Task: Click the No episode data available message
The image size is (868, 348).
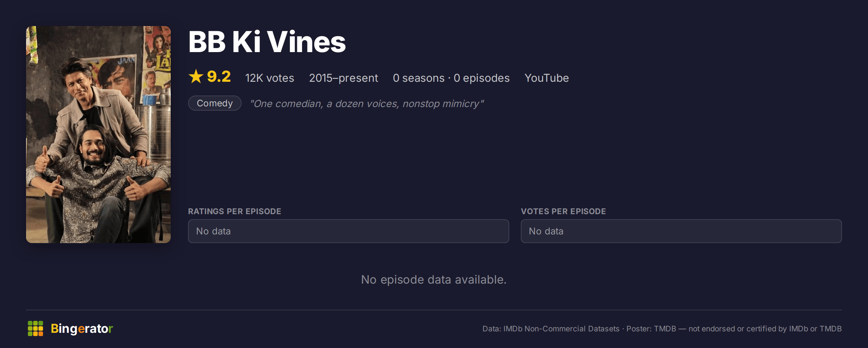Action: click(434, 280)
